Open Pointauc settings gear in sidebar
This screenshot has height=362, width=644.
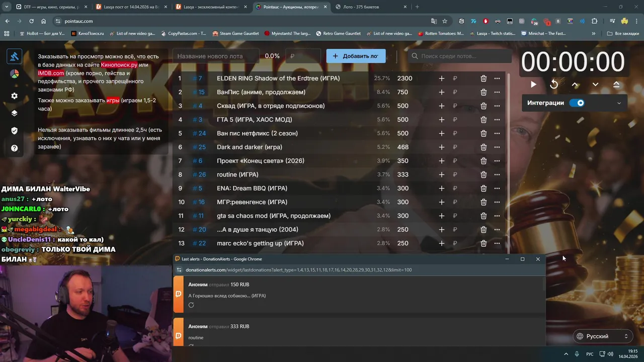(14, 96)
